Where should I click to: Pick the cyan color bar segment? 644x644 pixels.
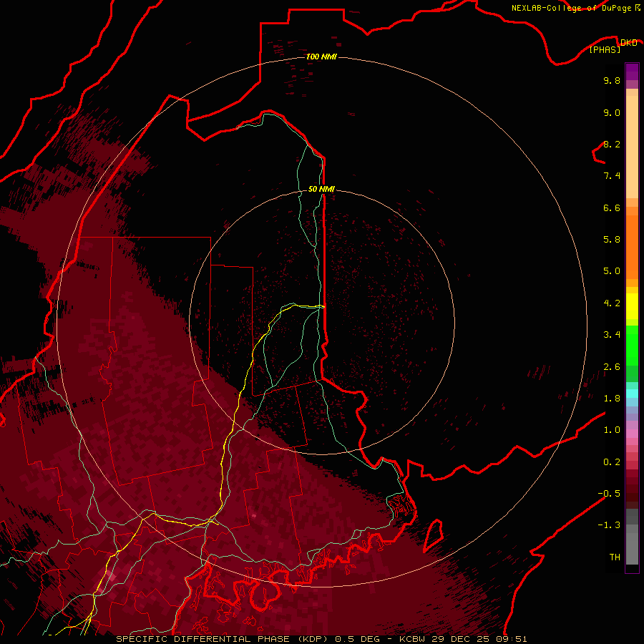(x=632, y=393)
